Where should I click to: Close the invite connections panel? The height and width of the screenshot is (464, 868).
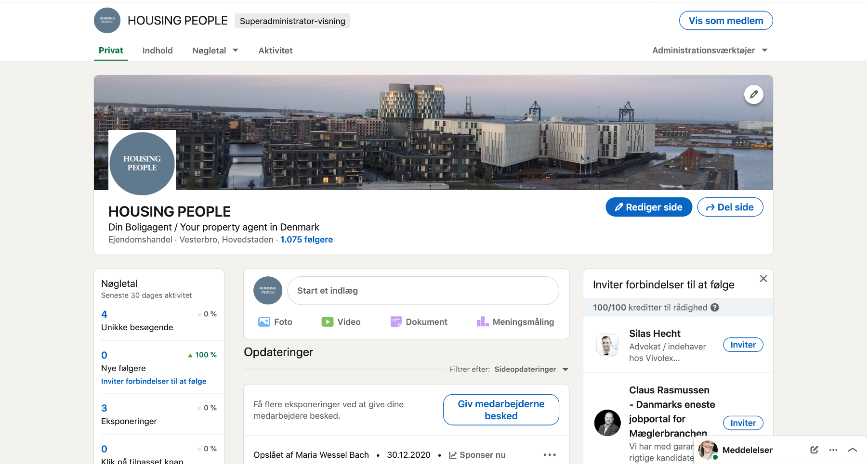[763, 279]
